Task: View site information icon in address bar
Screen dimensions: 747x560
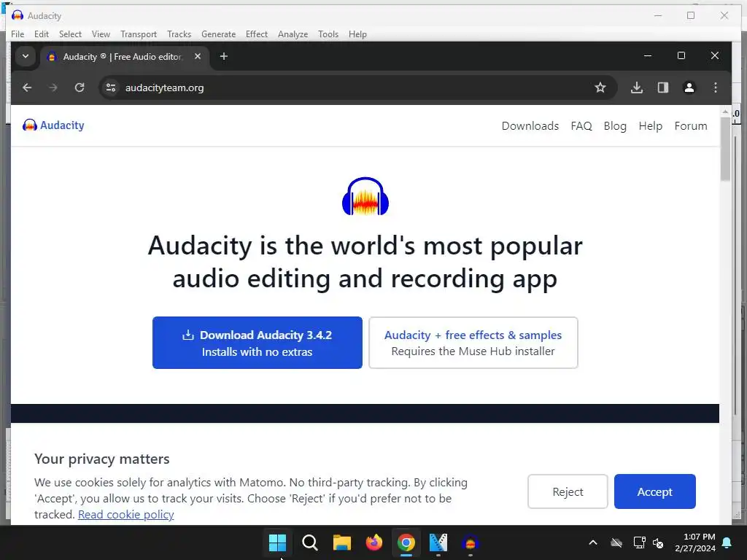Action: 111,87
